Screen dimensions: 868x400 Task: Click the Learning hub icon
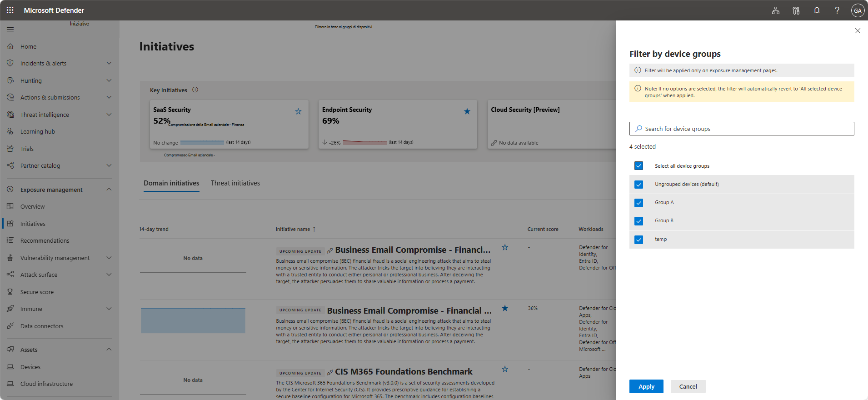[x=10, y=131]
